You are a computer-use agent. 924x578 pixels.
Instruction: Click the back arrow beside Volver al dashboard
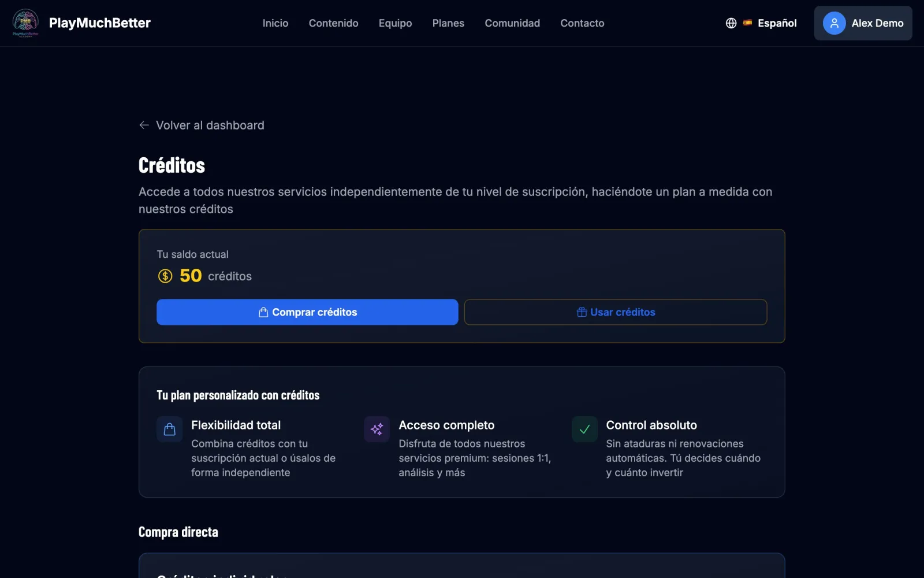point(144,125)
